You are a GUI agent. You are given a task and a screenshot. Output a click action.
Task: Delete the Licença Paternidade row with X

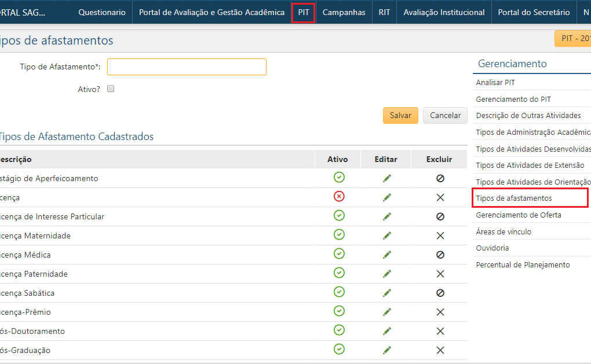point(440,274)
